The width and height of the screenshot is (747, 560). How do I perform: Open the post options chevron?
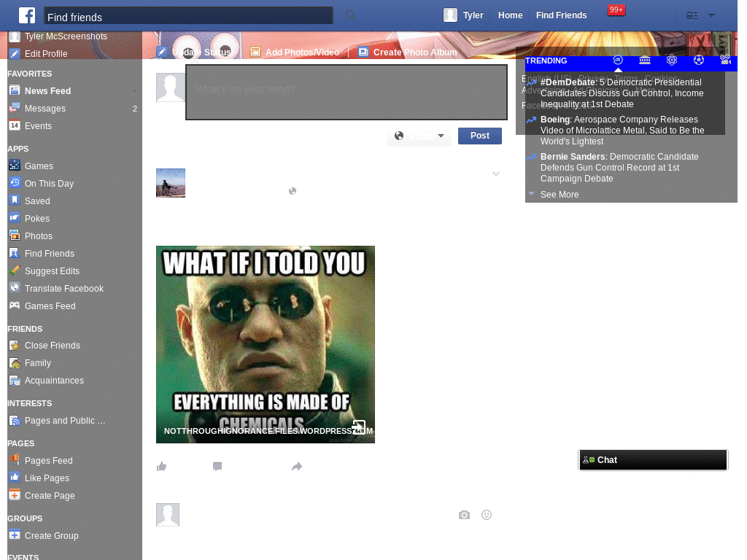[x=496, y=174]
